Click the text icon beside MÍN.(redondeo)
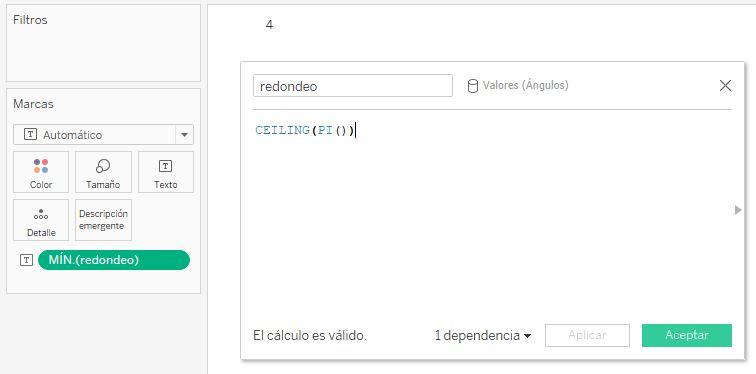Screen dimensions: 756x374 pos(27,260)
